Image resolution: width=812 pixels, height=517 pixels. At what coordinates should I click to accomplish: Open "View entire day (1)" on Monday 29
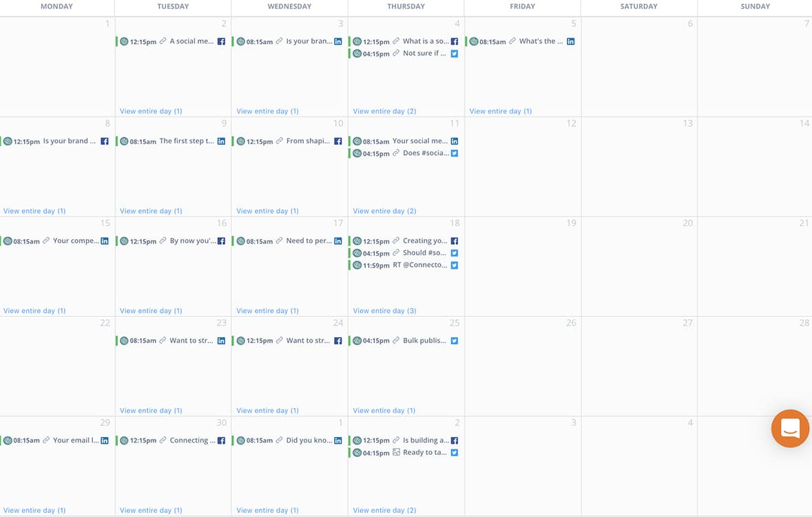click(34, 510)
